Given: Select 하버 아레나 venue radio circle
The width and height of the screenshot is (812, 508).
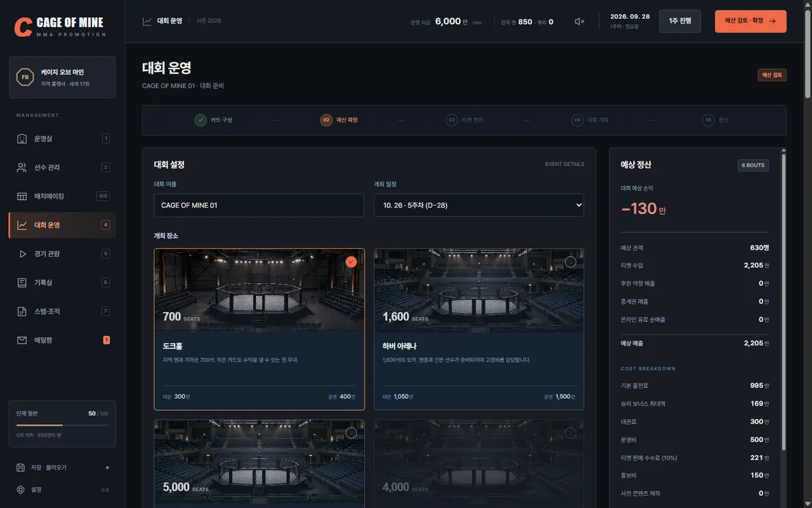Looking at the screenshot, I should point(570,262).
